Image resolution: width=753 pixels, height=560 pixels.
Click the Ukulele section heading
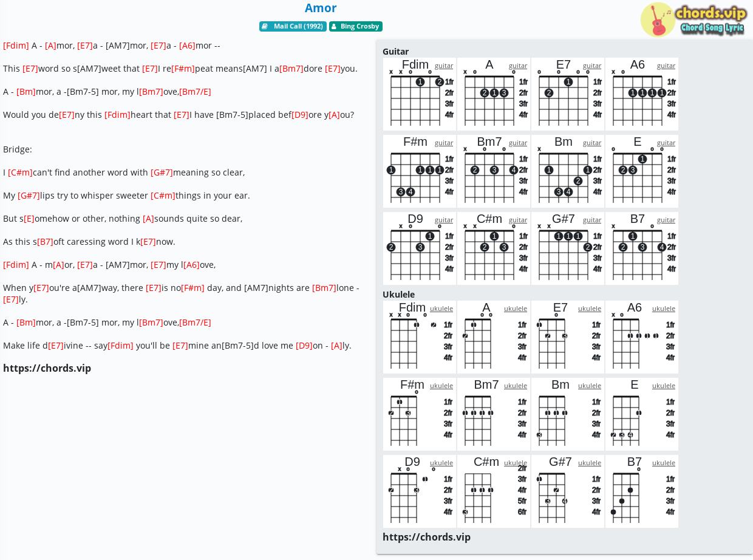[398, 295]
